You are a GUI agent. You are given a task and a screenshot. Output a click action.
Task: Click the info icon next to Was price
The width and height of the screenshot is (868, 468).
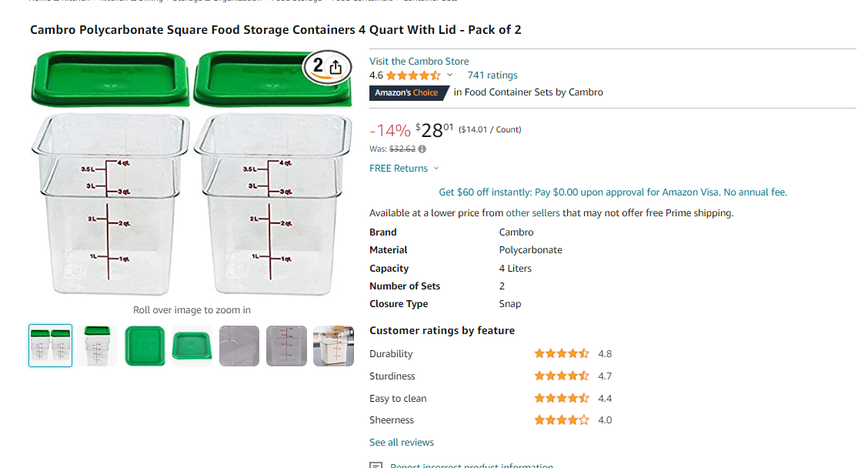coord(422,149)
